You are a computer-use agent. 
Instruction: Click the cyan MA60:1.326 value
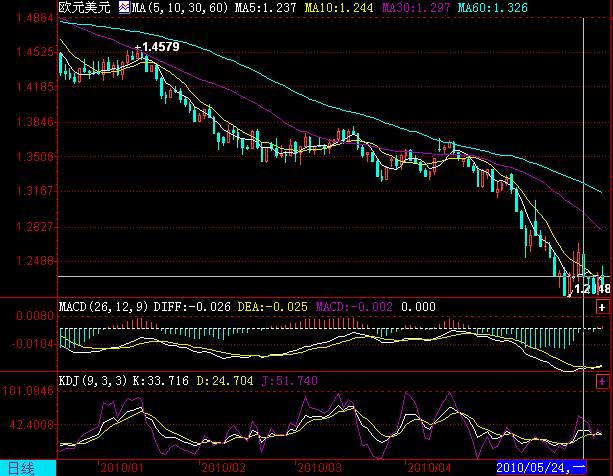493,7
